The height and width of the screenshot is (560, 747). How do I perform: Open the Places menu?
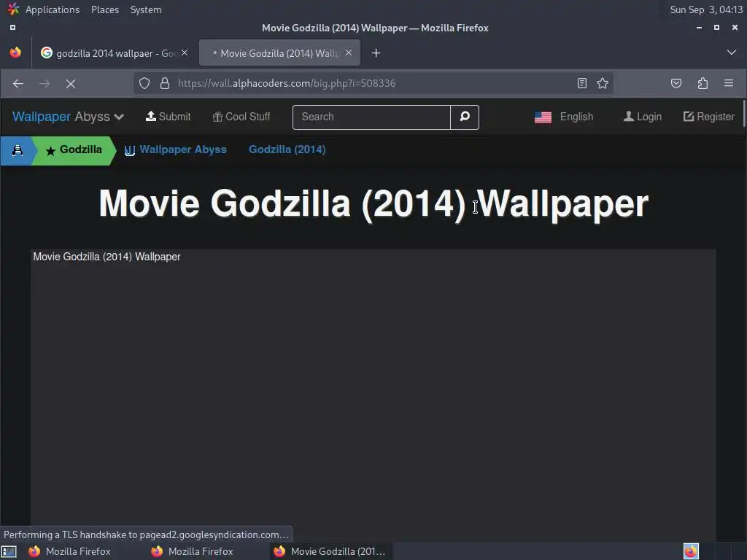105,9
